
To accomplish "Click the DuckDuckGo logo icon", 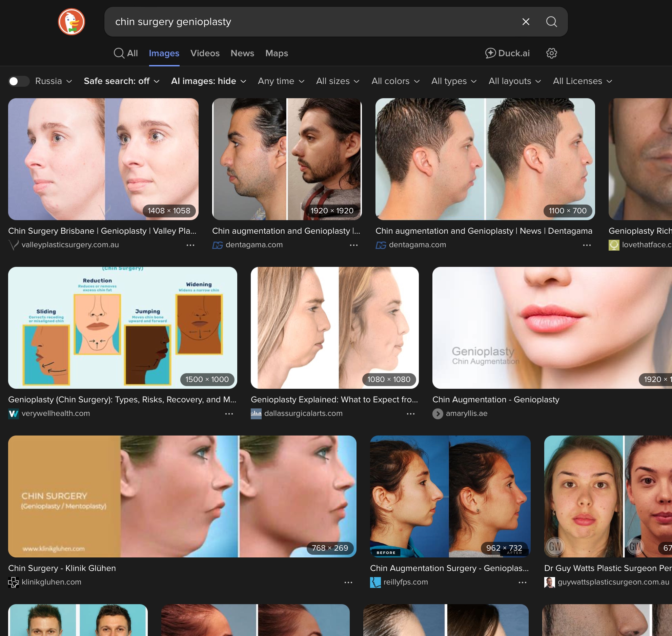I will pos(71,22).
